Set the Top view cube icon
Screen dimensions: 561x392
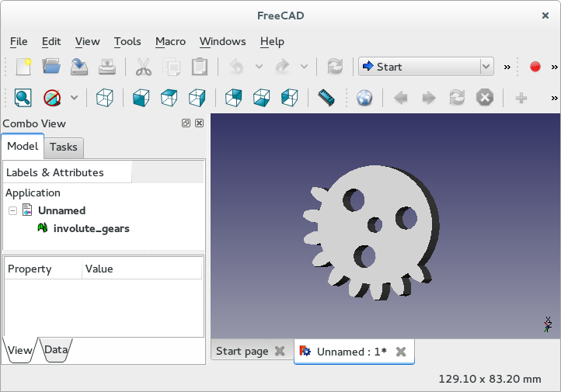[169, 98]
